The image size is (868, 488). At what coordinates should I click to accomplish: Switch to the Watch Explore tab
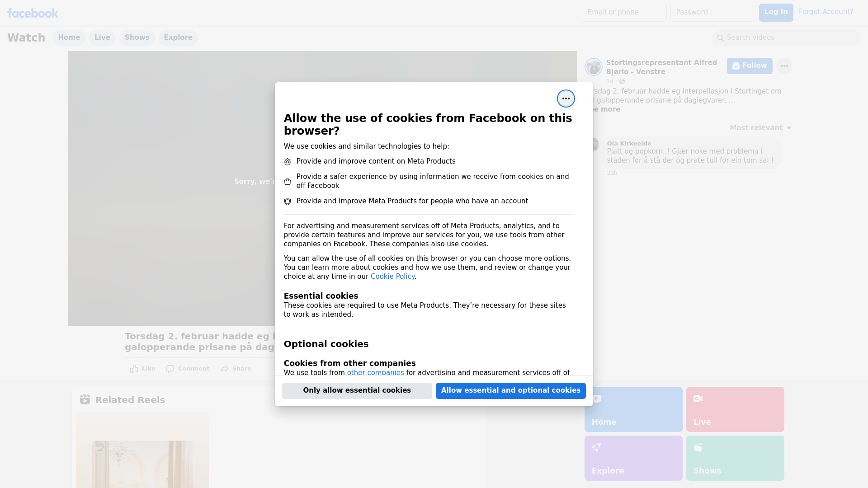pyautogui.click(x=178, y=38)
